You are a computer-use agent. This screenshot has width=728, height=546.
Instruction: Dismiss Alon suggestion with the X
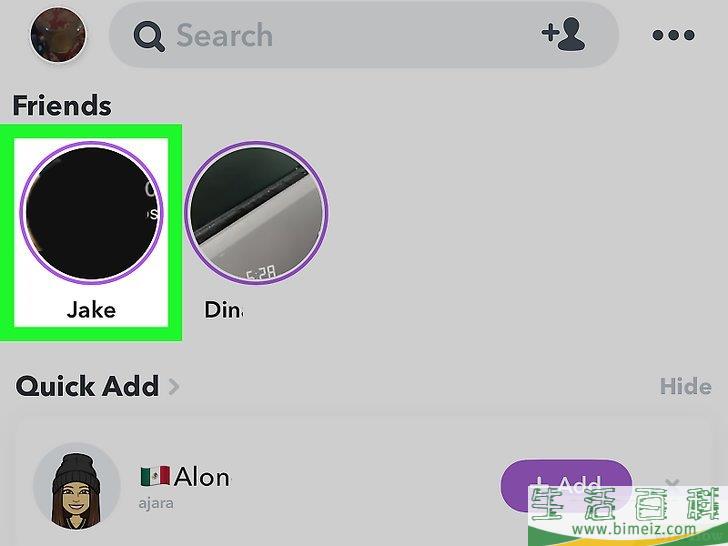(672, 484)
